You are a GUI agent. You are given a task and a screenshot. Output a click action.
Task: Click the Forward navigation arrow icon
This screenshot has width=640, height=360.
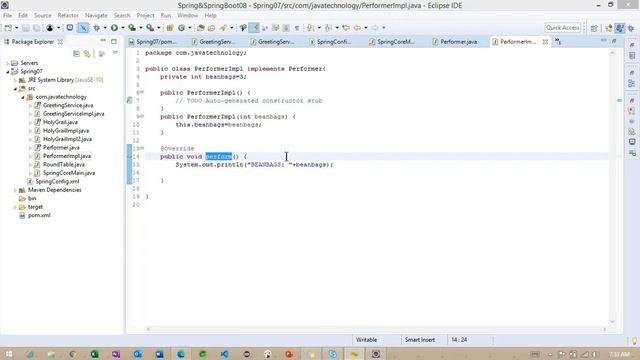click(375, 28)
